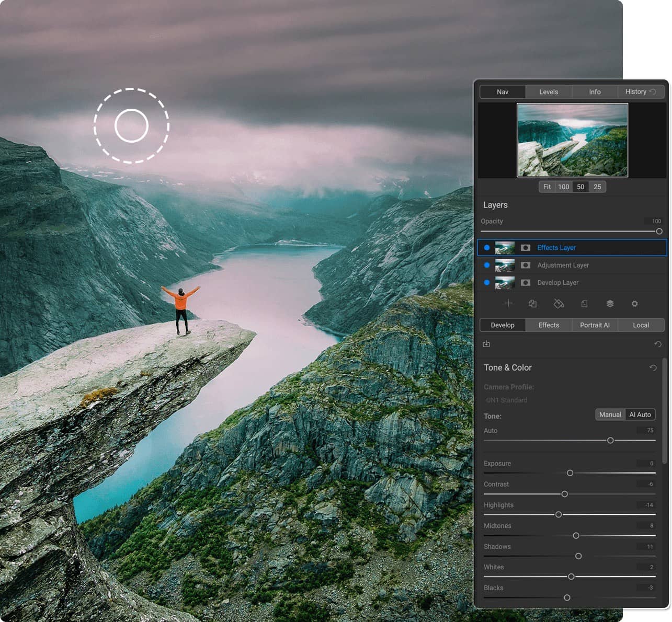Click the Highlights slider handle
The image size is (672, 622).
pos(559,515)
